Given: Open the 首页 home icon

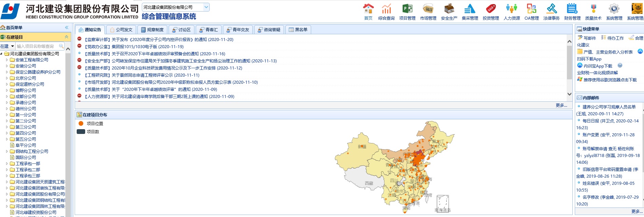Looking at the screenshot, I should pyautogui.click(x=368, y=9).
